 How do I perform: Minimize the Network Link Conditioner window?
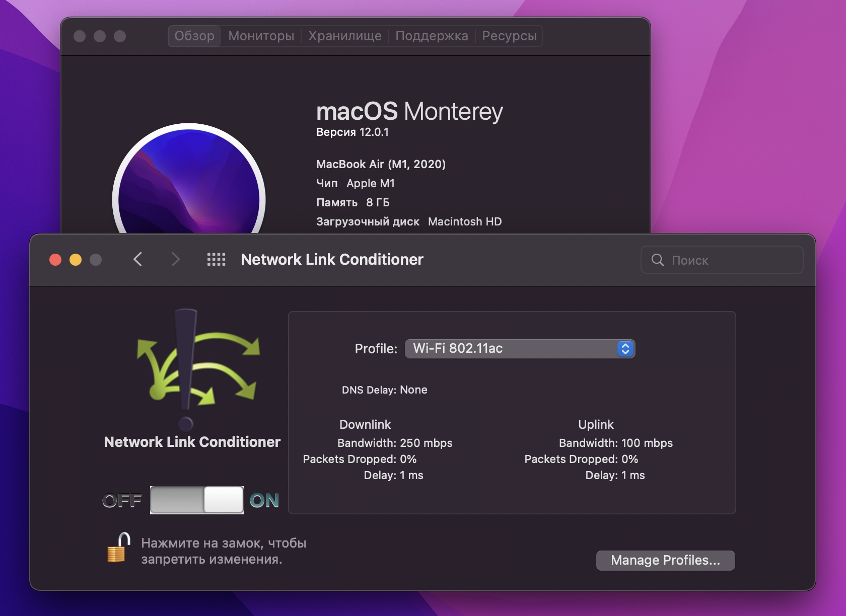point(76,260)
